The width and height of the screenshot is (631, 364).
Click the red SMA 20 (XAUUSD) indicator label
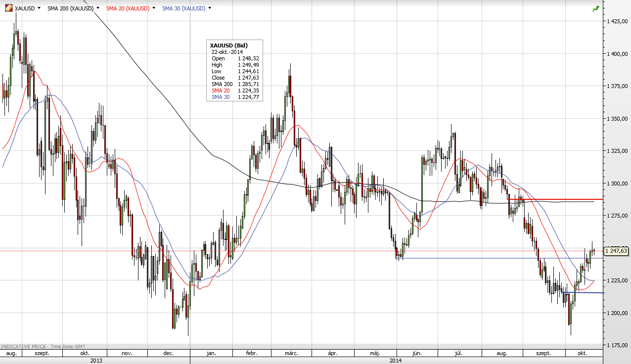(x=127, y=8)
